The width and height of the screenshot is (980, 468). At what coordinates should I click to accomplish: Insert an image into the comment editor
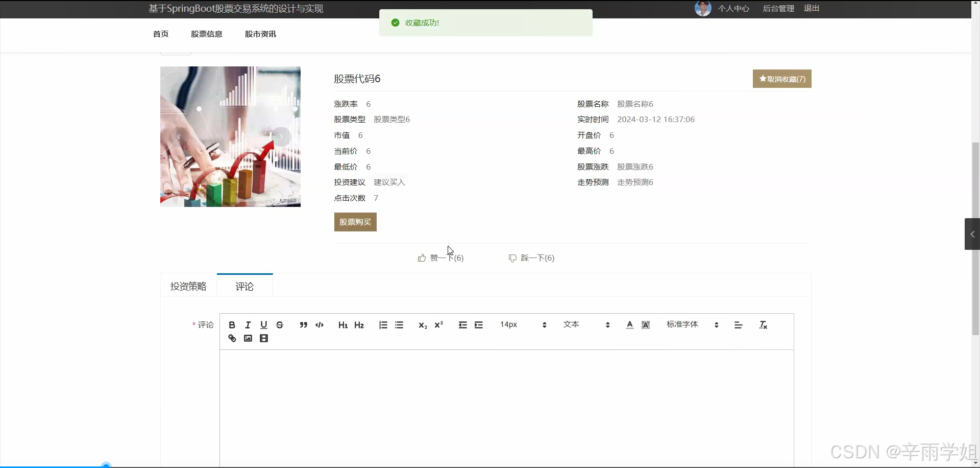point(248,338)
